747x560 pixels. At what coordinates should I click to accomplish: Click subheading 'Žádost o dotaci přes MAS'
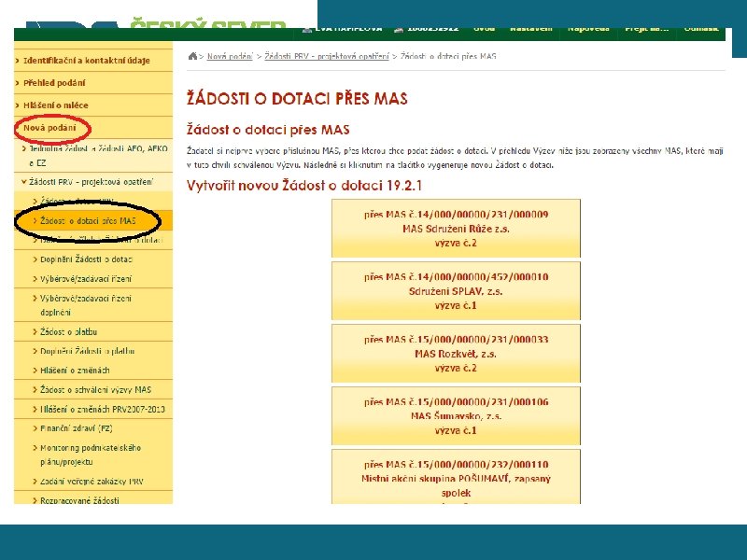tap(268, 130)
